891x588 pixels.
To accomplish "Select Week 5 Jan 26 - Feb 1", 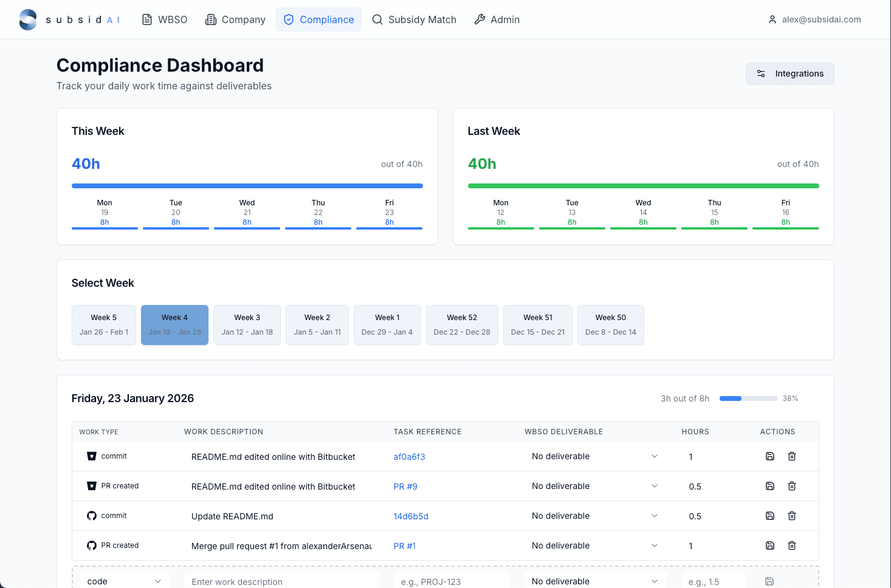I will coord(104,325).
